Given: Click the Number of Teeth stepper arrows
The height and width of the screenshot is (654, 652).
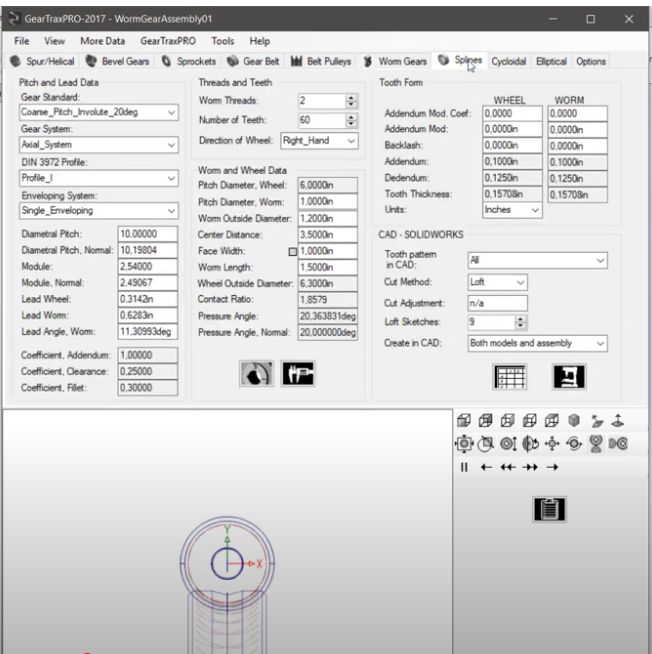Looking at the screenshot, I should 351,120.
